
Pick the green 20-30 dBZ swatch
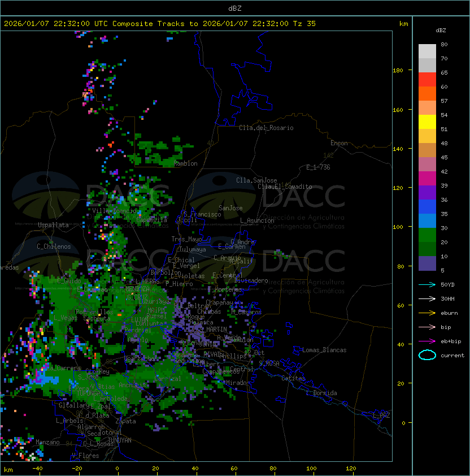pyautogui.click(x=427, y=235)
